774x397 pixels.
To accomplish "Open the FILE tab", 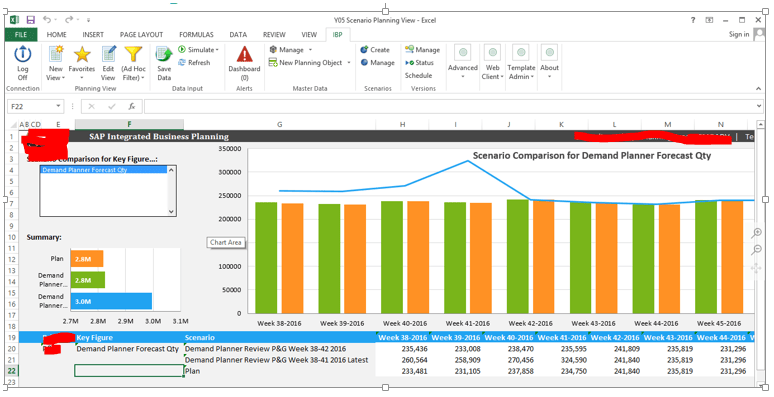I will 21,35.
